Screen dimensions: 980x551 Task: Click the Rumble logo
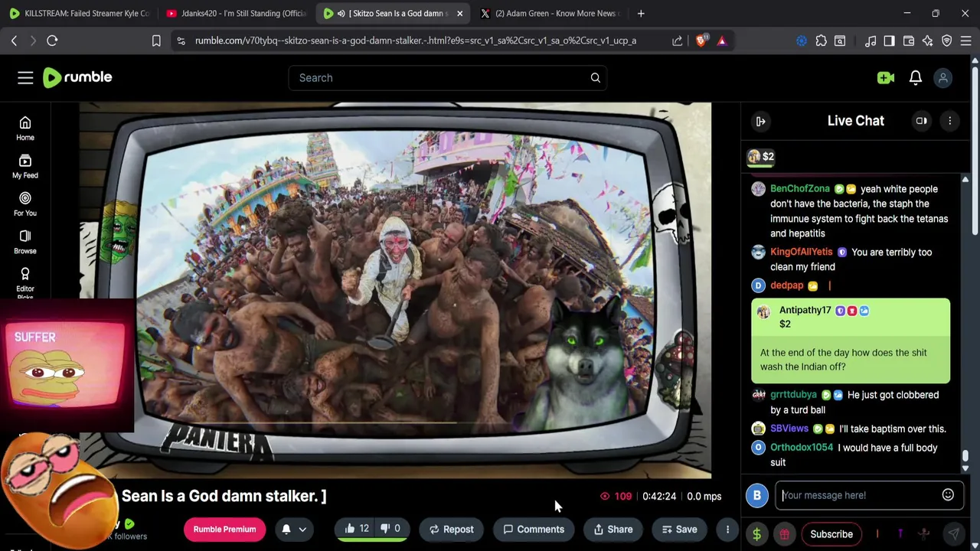[x=77, y=77]
